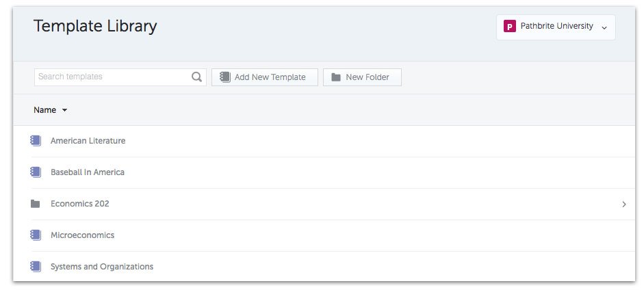Open the Microeconomics template

point(324,235)
